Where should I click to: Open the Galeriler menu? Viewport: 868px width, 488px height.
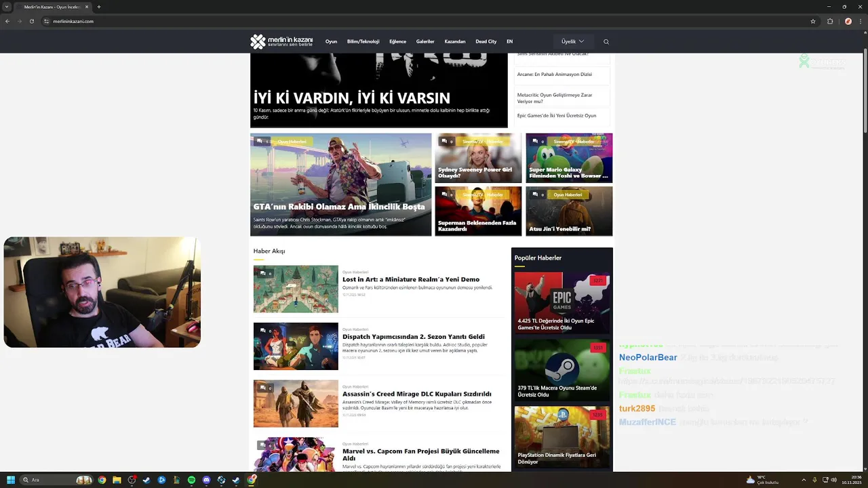425,41
